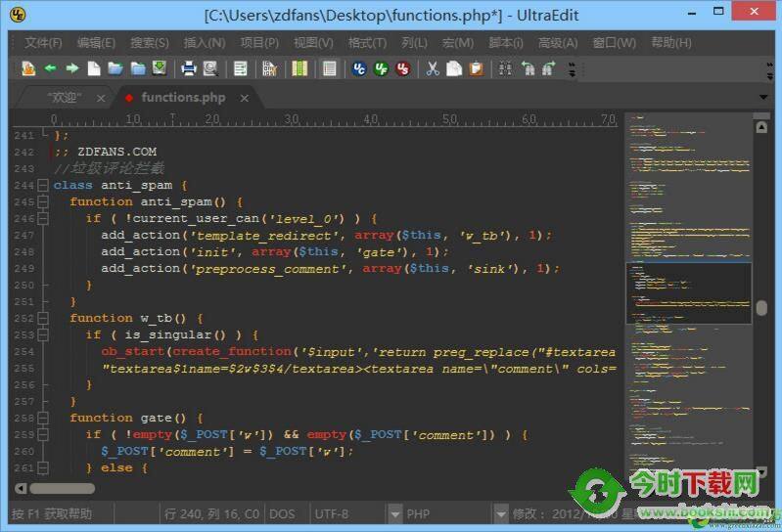This screenshot has width=782, height=532.
Task: Click the word wrap toolbar icon
Action: (x=241, y=68)
